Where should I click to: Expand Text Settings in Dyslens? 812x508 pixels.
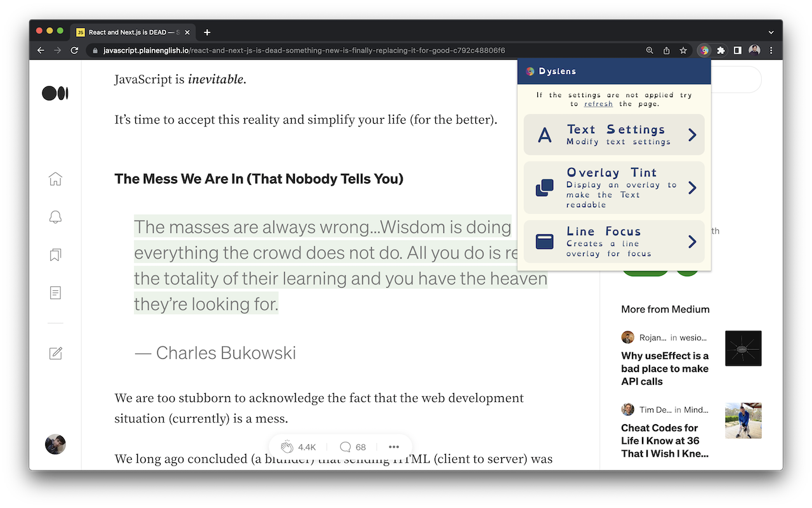pyautogui.click(x=613, y=135)
